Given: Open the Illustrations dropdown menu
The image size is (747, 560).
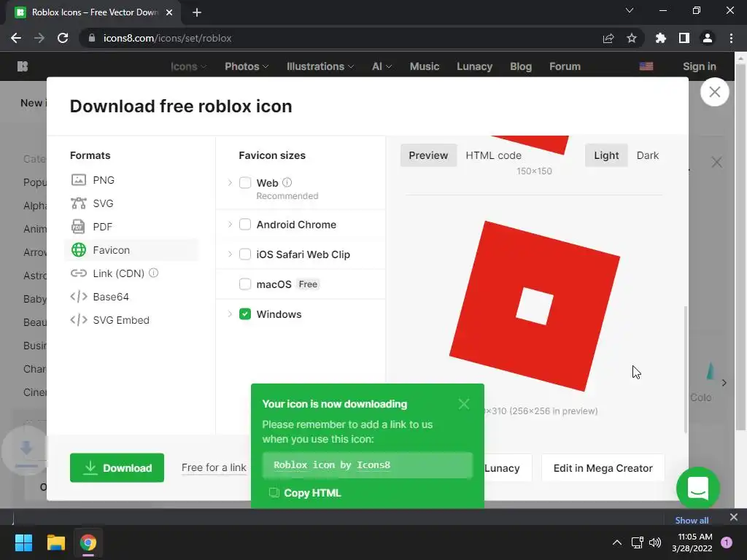Looking at the screenshot, I should pos(320,66).
